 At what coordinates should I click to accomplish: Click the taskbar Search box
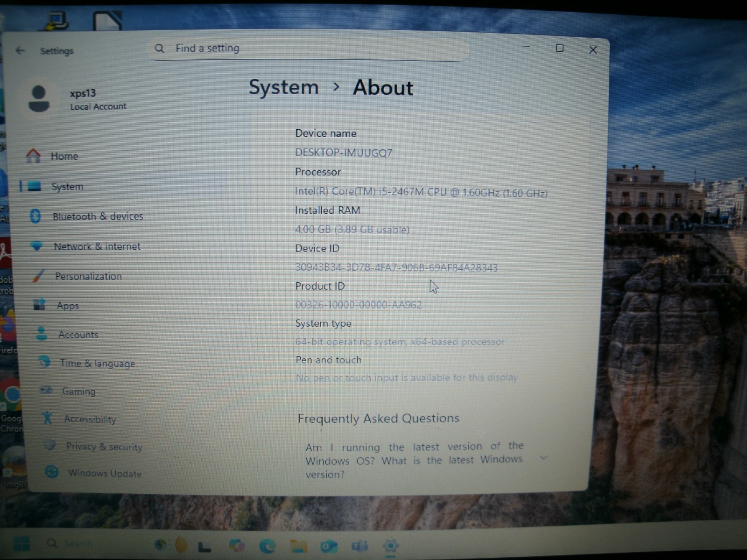pos(78,544)
